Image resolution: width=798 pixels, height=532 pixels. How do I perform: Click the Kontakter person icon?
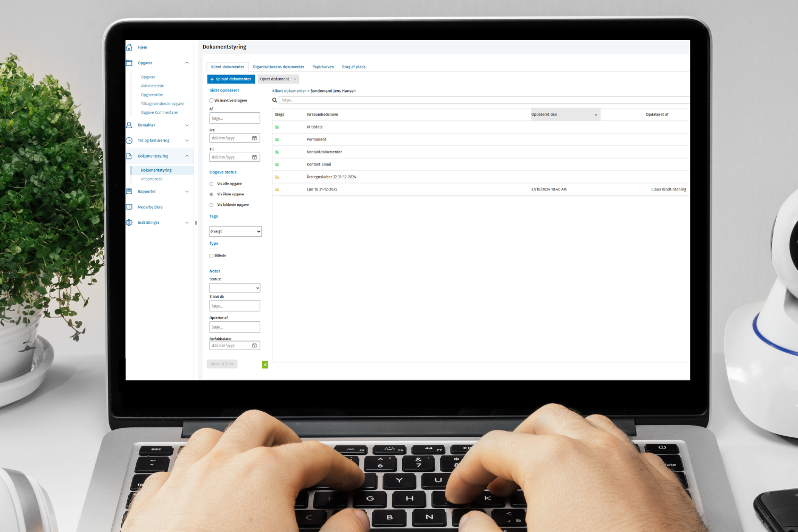coord(129,125)
